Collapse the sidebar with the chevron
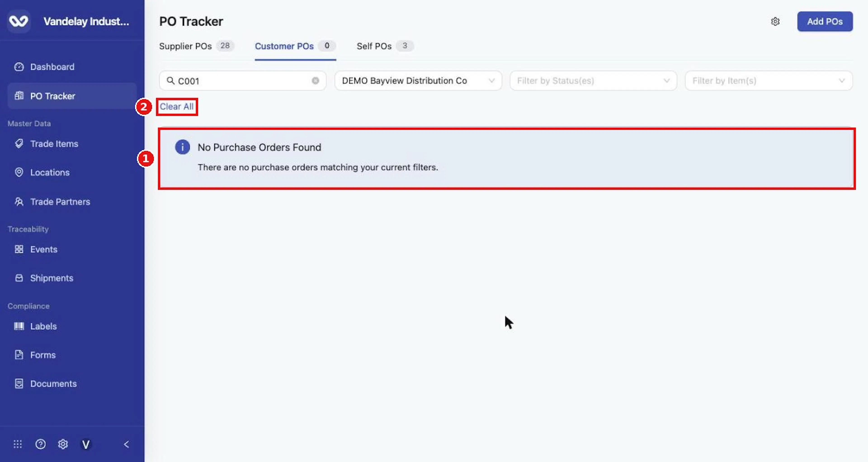This screenshot has width=868, height=462. 126,444
